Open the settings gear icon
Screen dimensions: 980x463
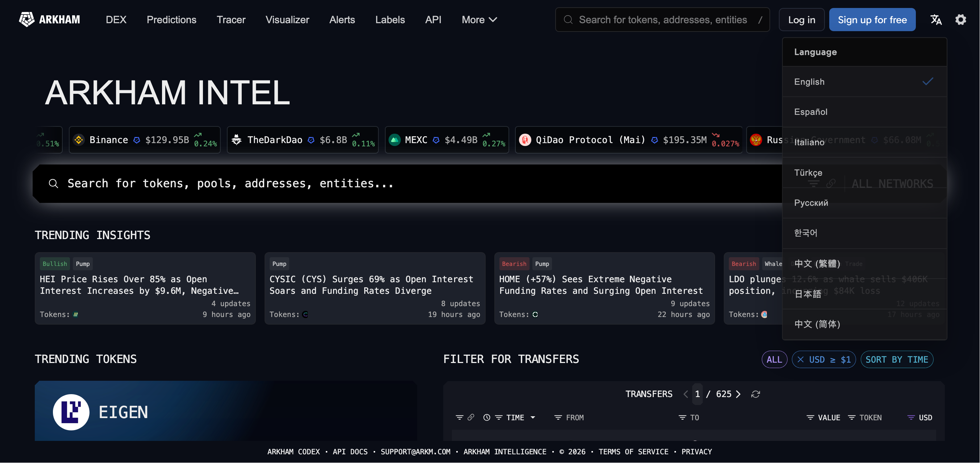960,20
